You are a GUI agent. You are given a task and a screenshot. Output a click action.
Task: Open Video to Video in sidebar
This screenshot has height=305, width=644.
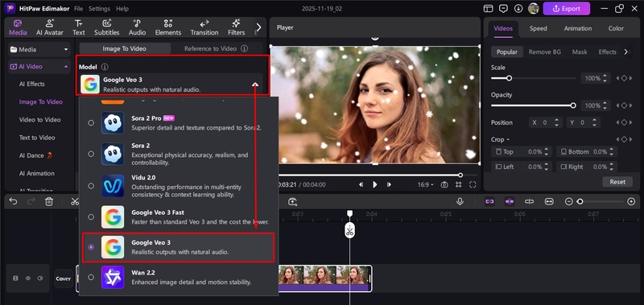[39, 119]
